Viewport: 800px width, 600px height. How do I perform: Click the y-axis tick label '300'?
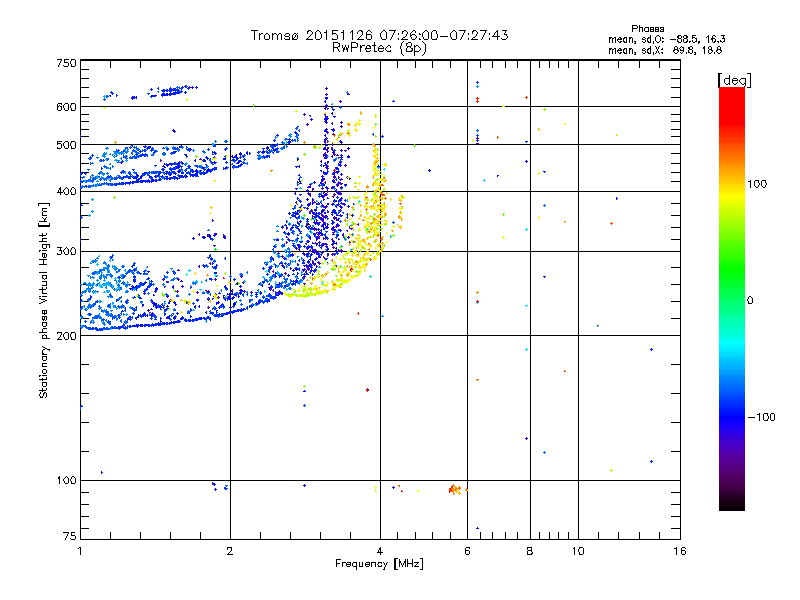coord(66,252)
